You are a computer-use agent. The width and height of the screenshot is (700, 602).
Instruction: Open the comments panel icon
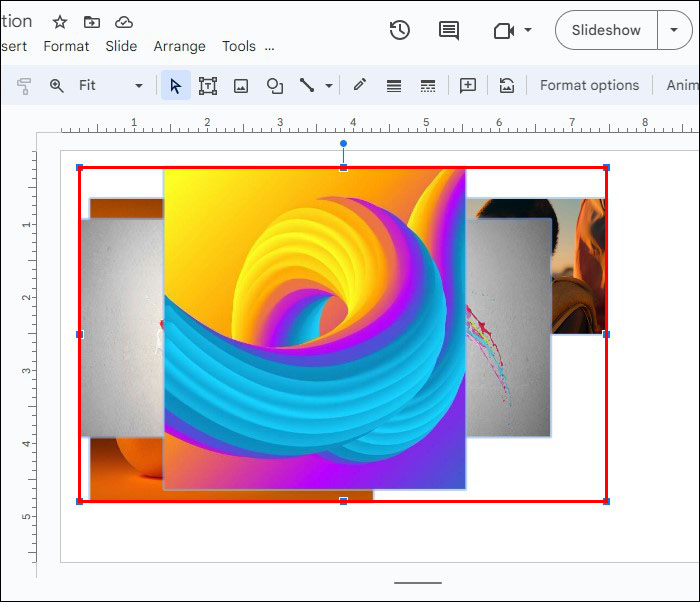449,30
